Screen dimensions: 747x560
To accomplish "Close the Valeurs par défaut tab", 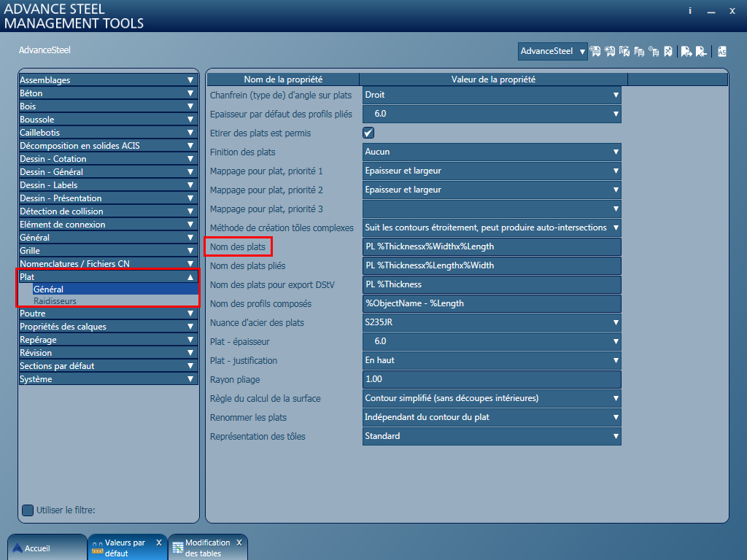I will pyautogui.click(x=159, y=542).
